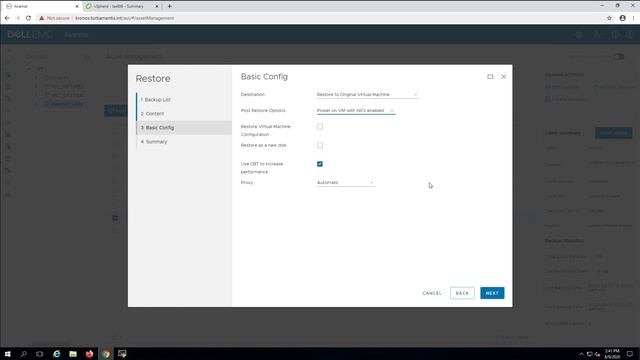Go to step 2 Content
The width and height of the screenshot is (640, 360).
153,113
